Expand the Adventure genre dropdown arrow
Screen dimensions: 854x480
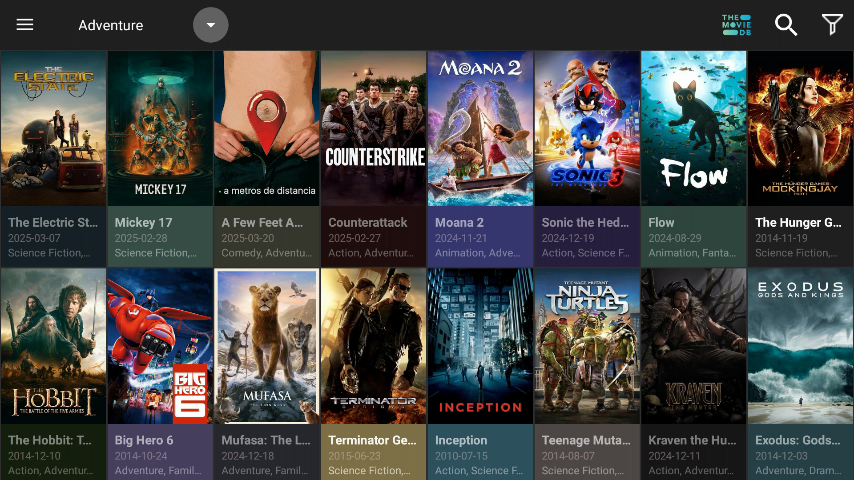pyautogui.click(x=210, y=25)
